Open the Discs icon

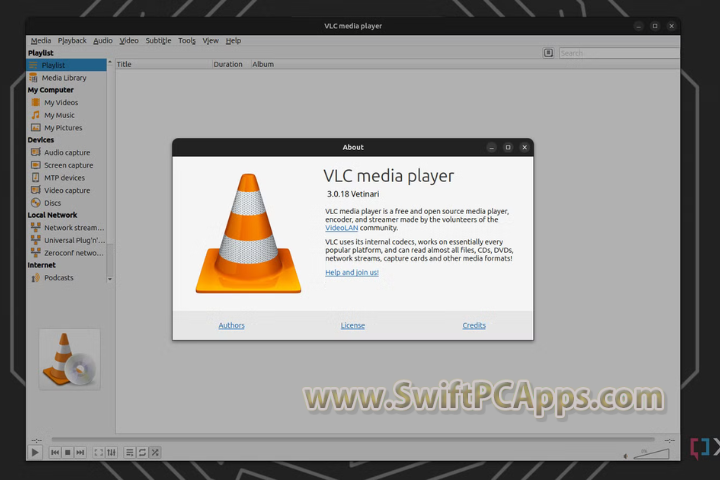(x=35, y=203)
